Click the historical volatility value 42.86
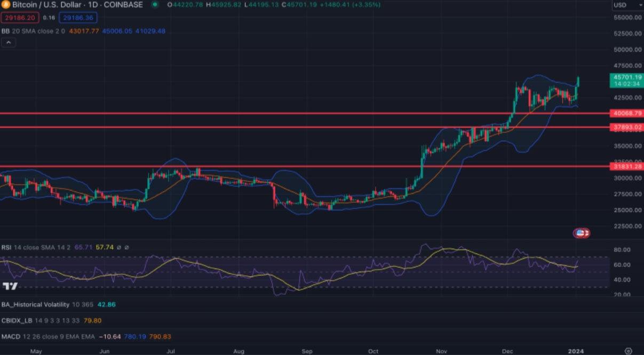 point(107,304)
